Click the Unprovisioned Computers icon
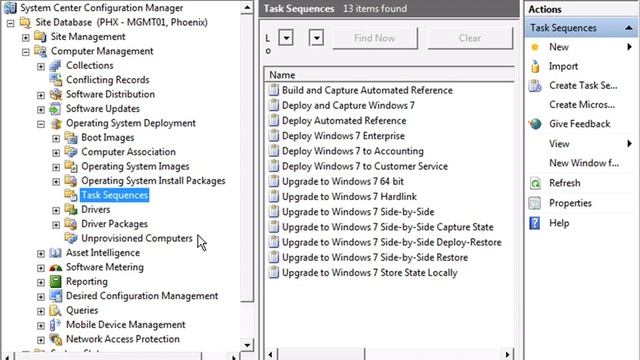This screenshot has width=640, height=360. click(x=71, y=238)
